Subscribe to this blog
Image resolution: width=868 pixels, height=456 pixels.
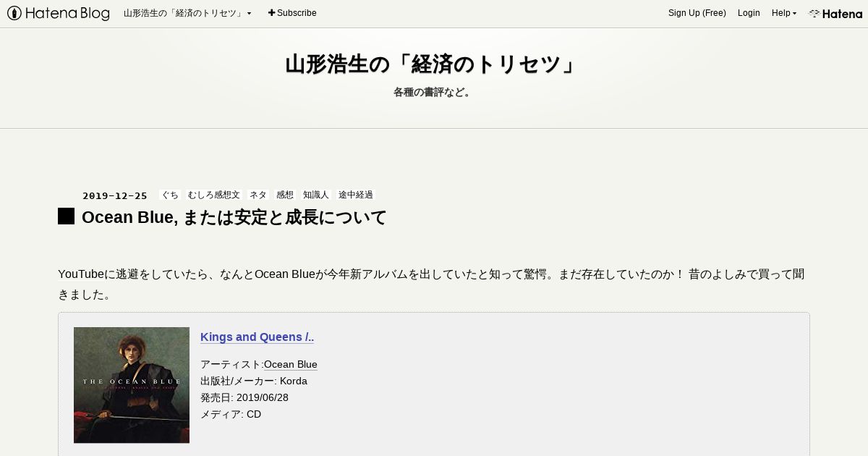point(292,13)
